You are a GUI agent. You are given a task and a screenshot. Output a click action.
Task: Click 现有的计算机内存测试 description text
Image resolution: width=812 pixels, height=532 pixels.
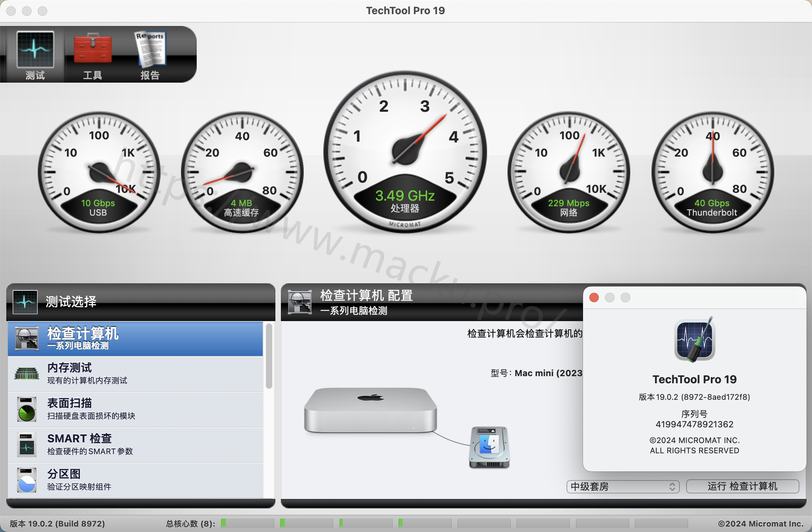pos(87,381)
